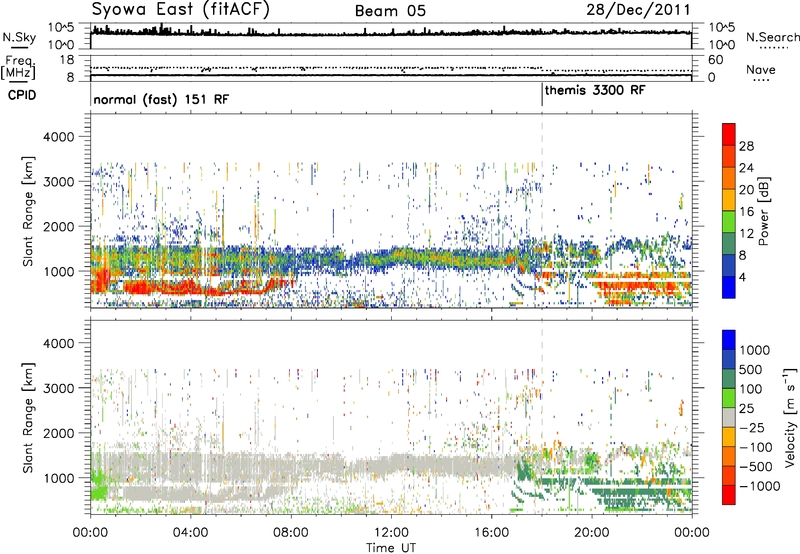Click the Velocity colorbar value "1000"
Image resolution: width=800 pixels, height=554 pixels.
[x=755, y=350]
